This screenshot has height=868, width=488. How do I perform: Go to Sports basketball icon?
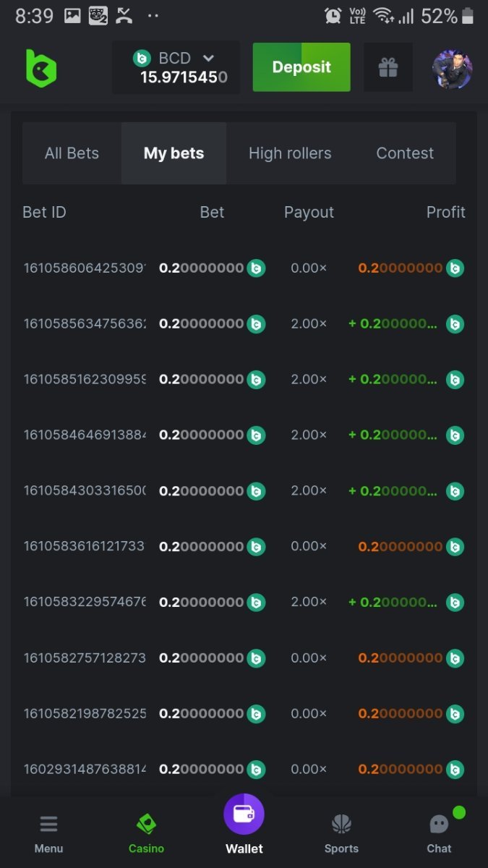point(341,824)
